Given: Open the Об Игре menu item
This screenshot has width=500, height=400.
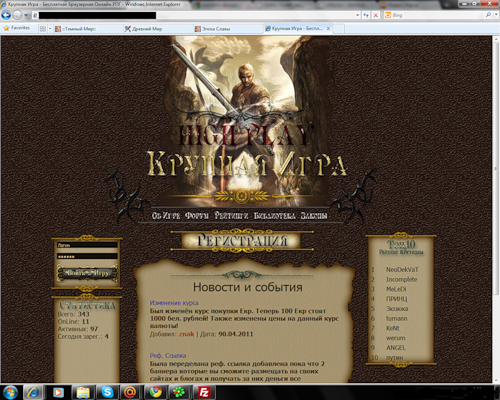Looking at the screenshot, I should pos(166,216).
